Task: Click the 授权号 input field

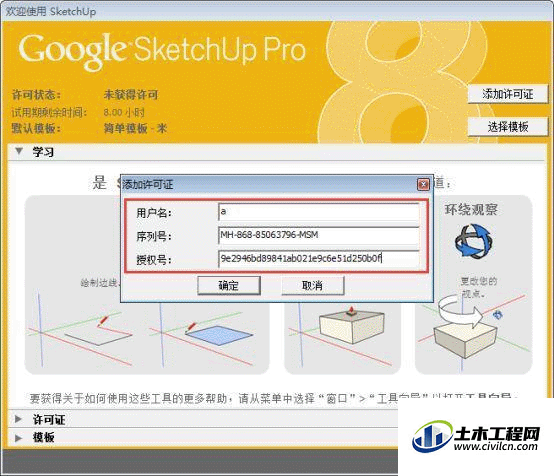Action: click(x=319, y=259)
